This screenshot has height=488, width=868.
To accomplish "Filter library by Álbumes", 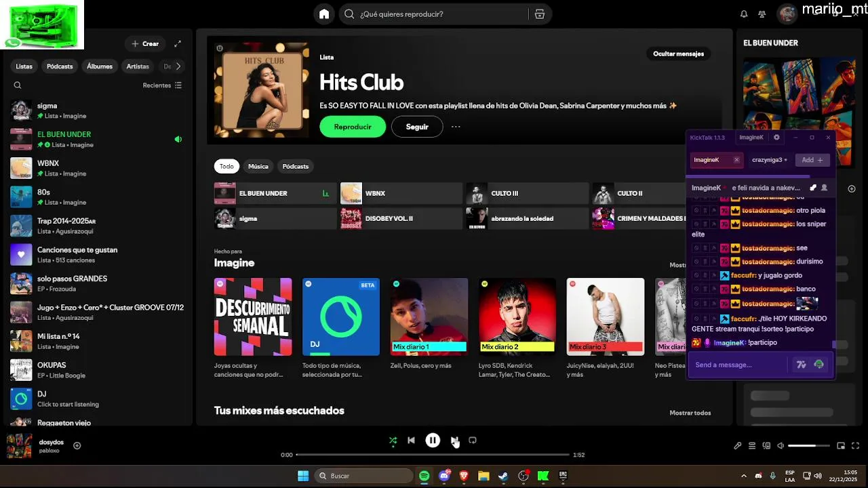I will coord(100,66).
